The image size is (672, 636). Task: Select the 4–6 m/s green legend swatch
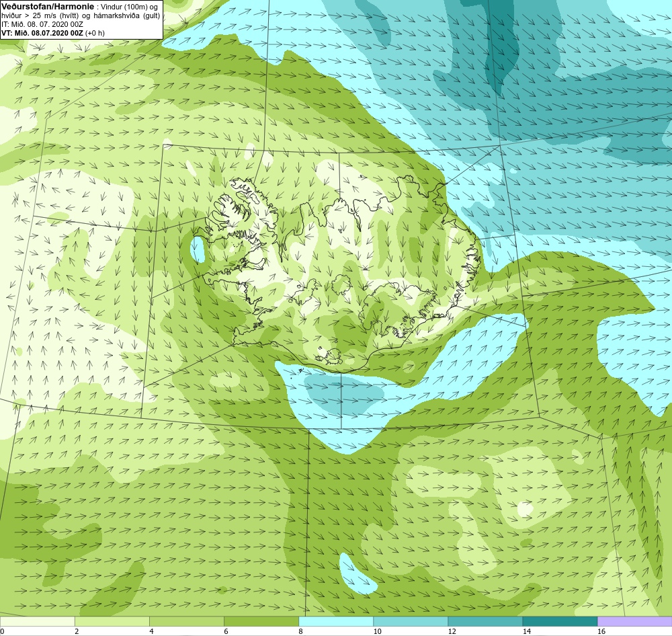187,621
